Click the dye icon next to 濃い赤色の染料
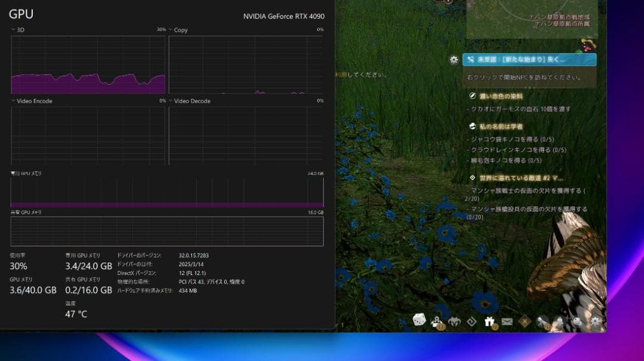 [x=471, y=95]
